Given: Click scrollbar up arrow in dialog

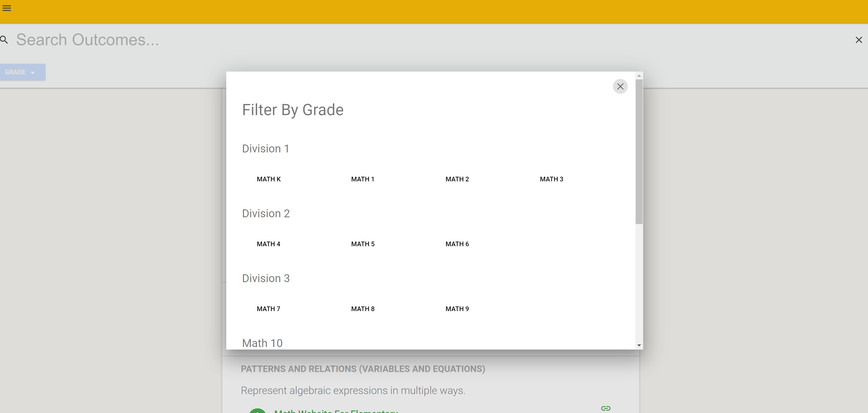Looking at the screenshot, I should click(639, 76).
